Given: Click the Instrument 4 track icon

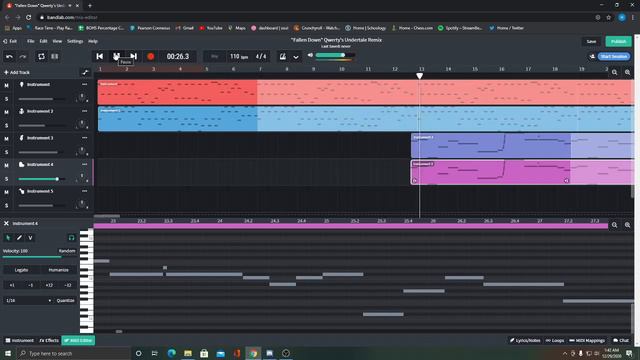Looking at the screenshot, I should coord(22,164).
